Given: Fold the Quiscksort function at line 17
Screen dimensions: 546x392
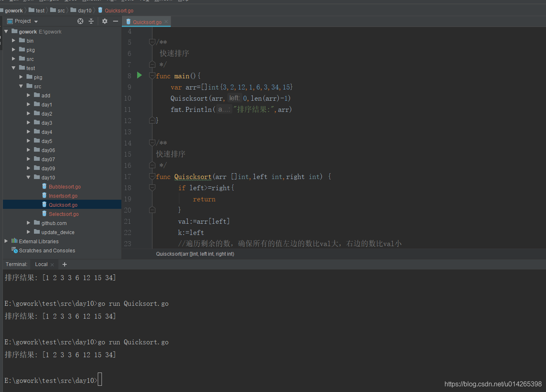Looking at the screenshot, I should [x=152, y=177].
